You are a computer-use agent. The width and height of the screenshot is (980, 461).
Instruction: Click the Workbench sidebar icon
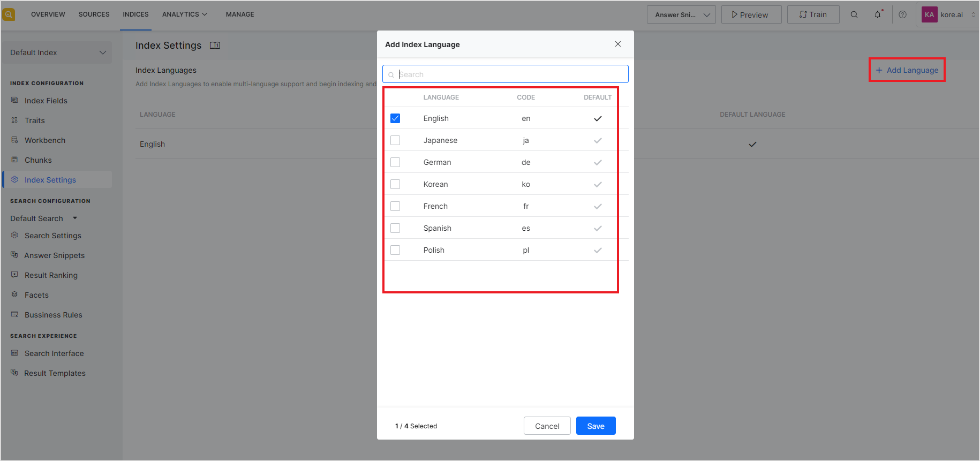pos(14,140)
